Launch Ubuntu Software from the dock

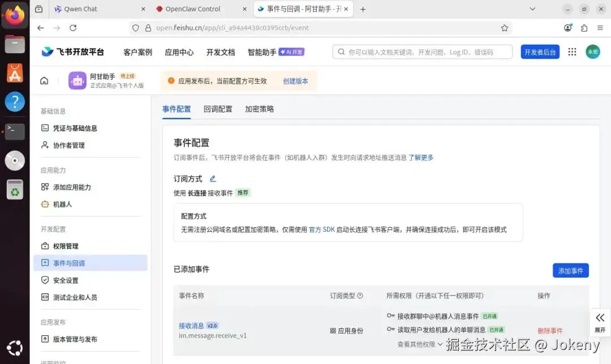[15, 73]
